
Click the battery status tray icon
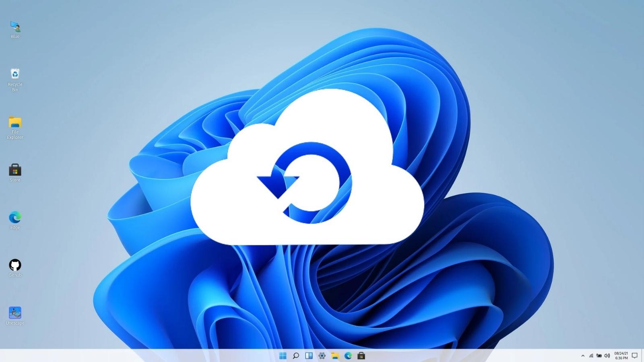click(599, 356)
